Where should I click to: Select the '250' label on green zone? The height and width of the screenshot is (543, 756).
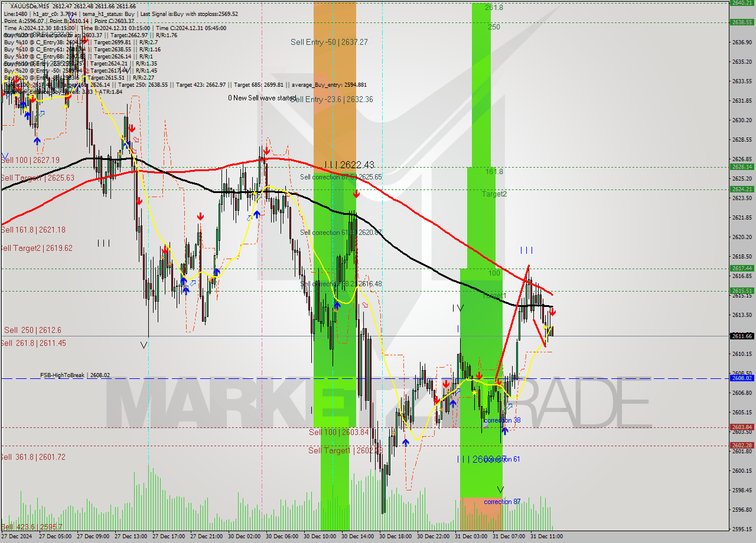click(494, 27)
